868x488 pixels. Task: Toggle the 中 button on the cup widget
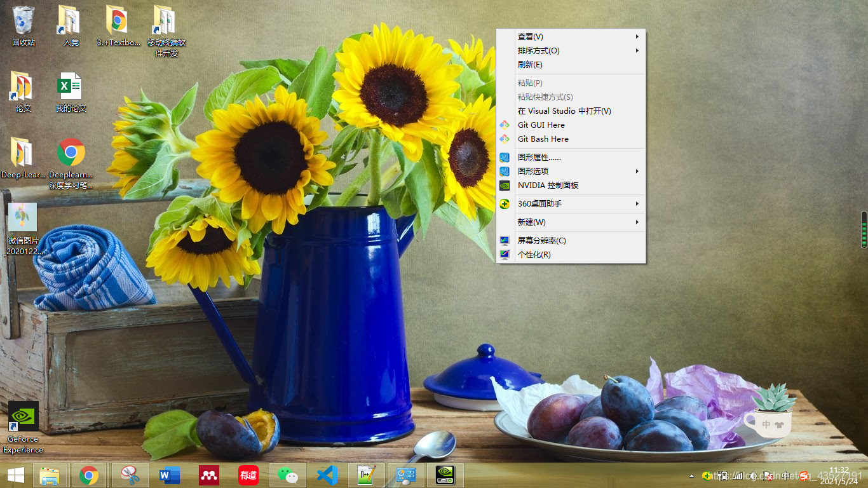point(766,424)
